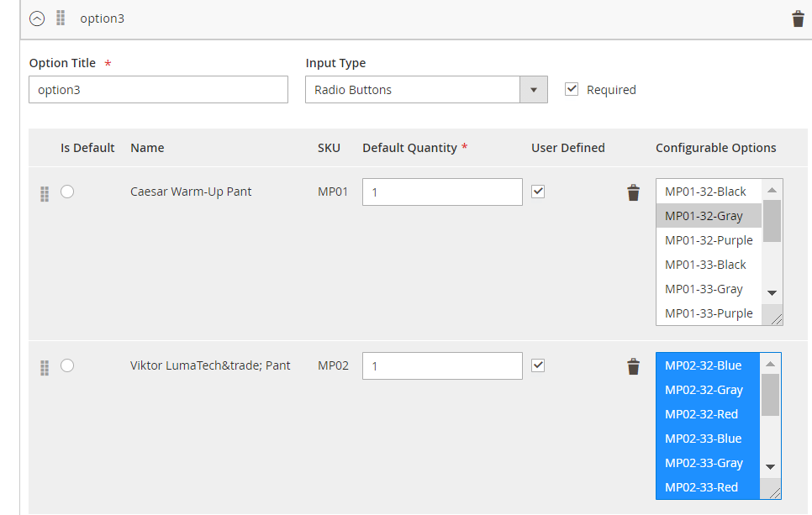Select MP02-33-Gray in configurable options
This screenshot has height=515, width=812.
(704, 463)
